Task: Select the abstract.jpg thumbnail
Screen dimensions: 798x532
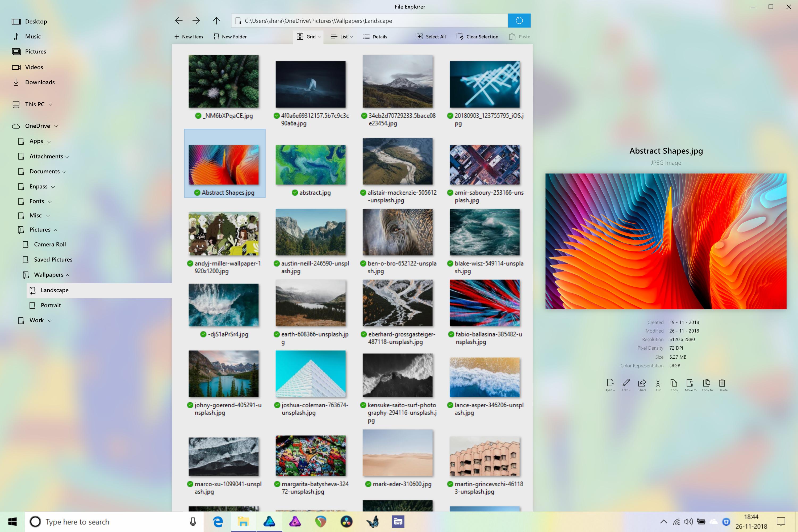Action: pos(310,165)
